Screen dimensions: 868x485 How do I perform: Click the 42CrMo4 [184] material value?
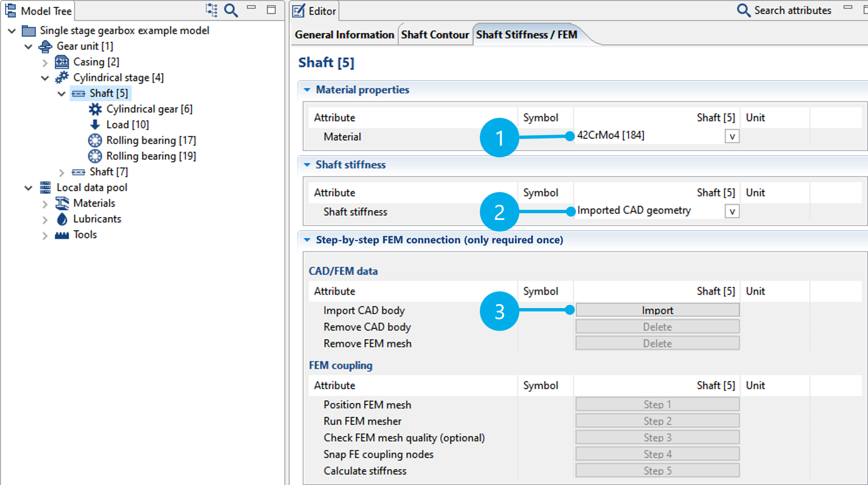[x=611, y=135]
